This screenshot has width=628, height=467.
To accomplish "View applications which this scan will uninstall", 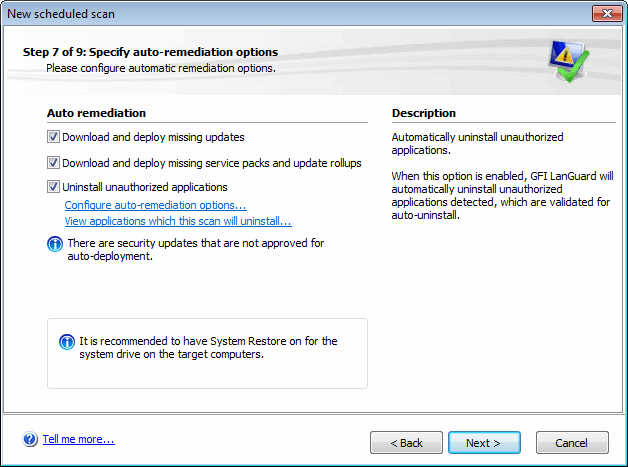I will pyautogui.click(x=178, y=221).
